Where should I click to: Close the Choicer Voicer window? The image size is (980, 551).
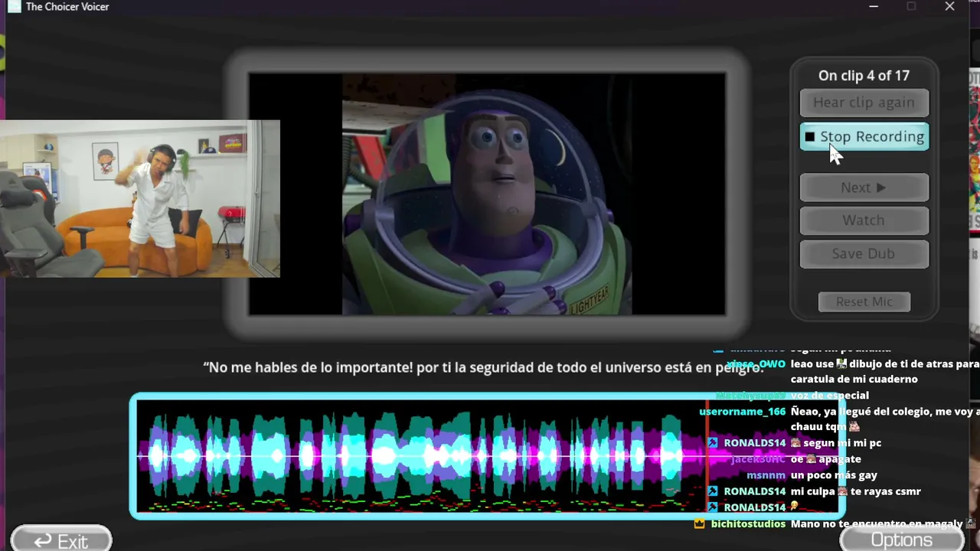949,7
